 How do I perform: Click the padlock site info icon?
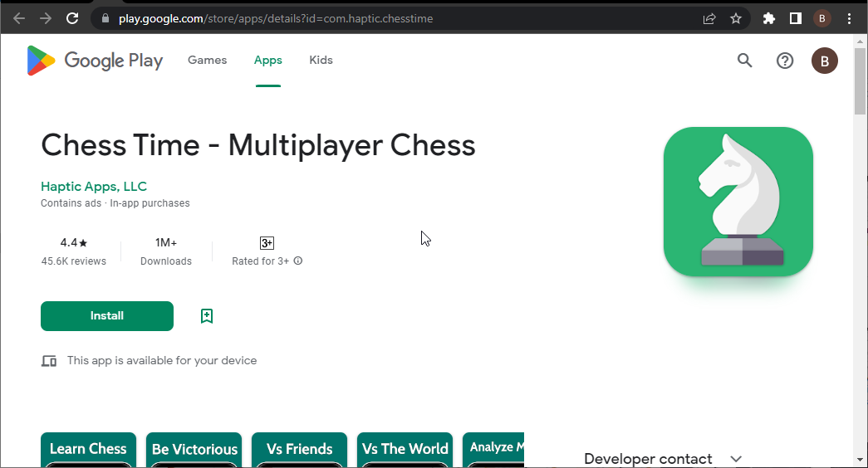[105, 18]
